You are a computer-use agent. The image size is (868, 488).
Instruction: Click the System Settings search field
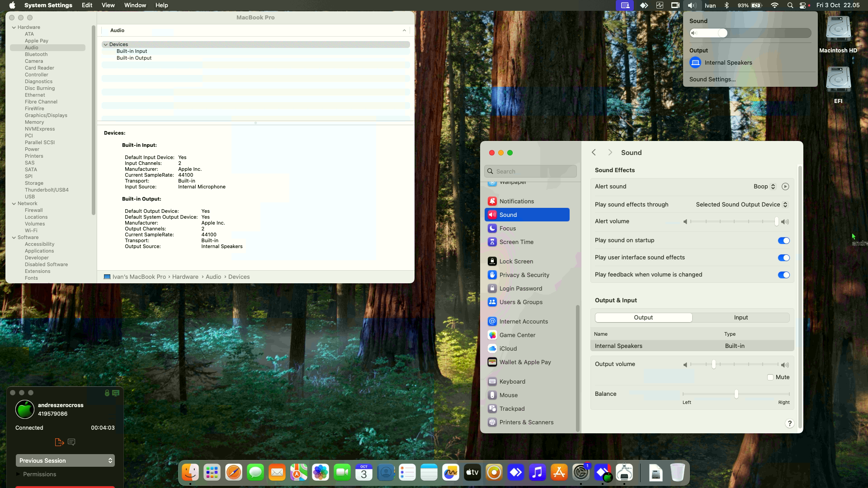point(530,171)
